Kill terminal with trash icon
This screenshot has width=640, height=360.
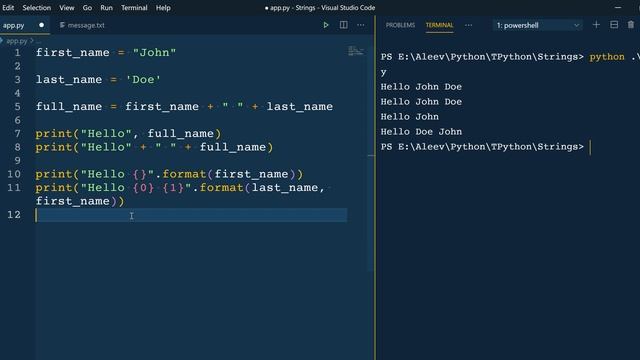click(x=631, y=25)
